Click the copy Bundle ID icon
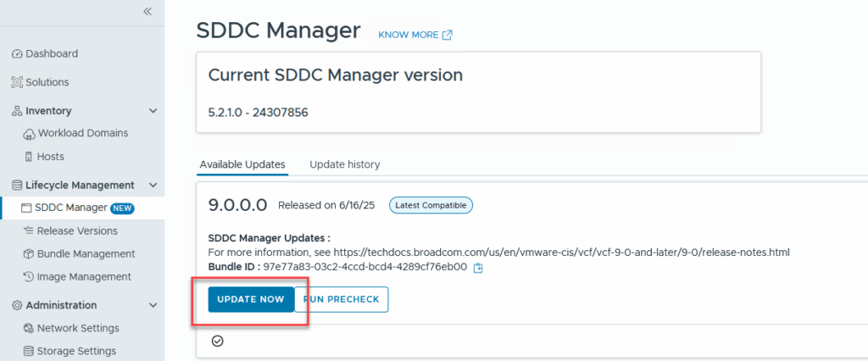This screenshot has width=868, height=361. [x=478, y=268]
